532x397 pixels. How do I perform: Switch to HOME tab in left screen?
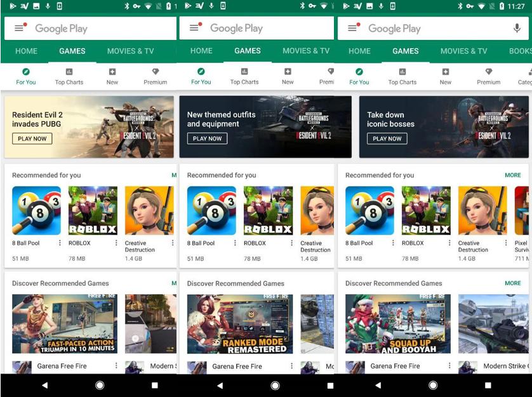pyautogui.click(x=27, y=51)
